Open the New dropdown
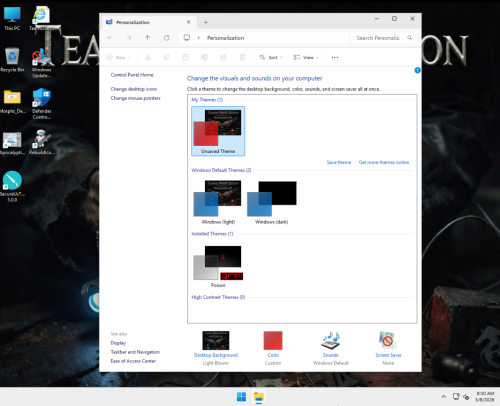This screenshot has width=500, height=406. (x=118, y=57)
